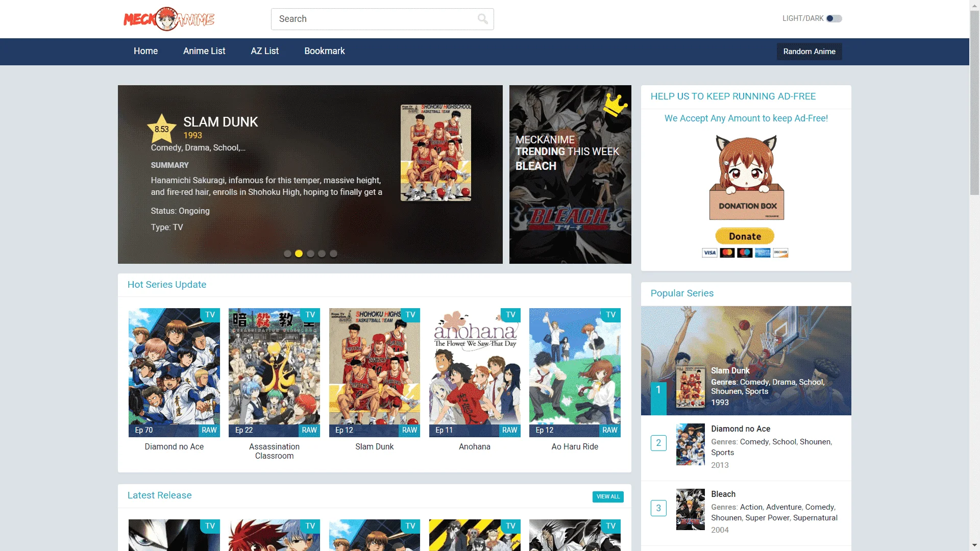Select the first slider dot
The image size is (980, 551).
[x=287, y=254]
